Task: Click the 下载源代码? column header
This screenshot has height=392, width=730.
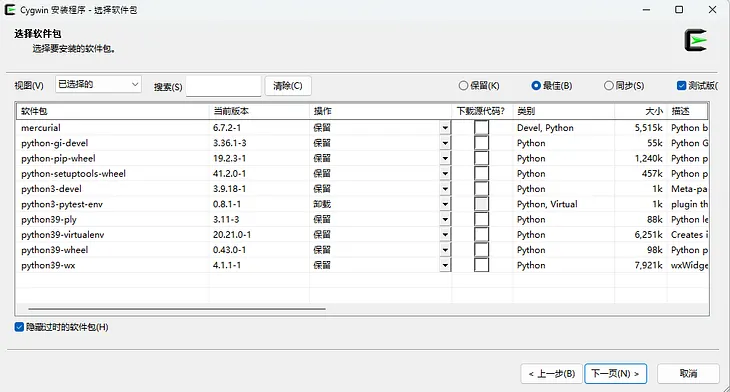Action: tap(482, 111)
